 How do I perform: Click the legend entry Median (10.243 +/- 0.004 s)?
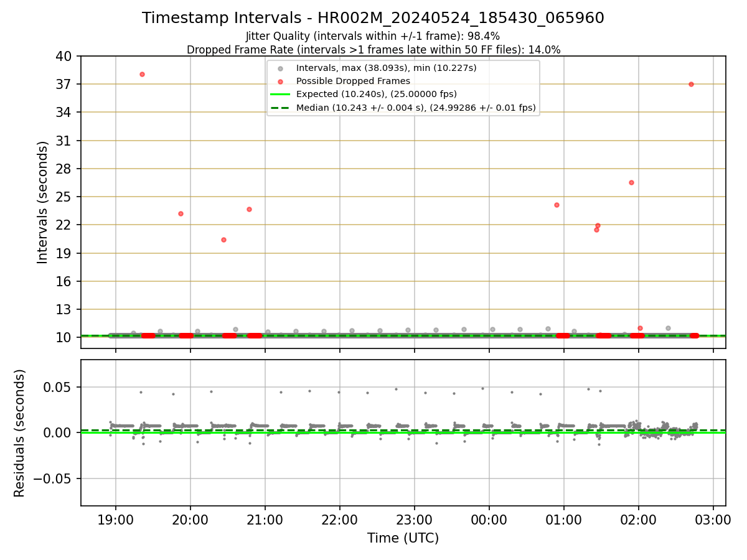(416, 108)
